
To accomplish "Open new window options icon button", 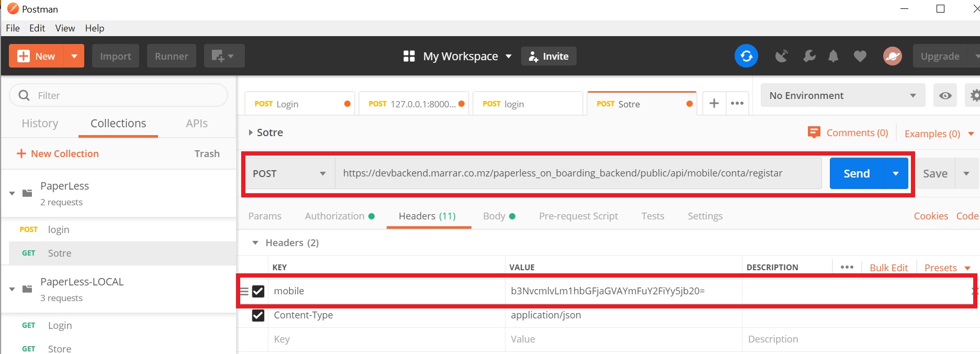I will [x=224, y=56].
